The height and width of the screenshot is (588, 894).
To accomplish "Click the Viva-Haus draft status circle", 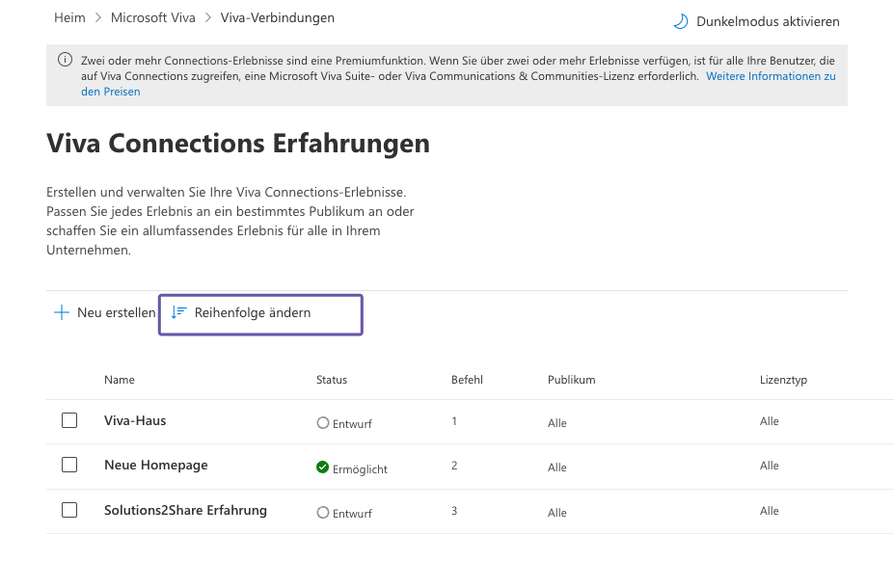I will [323, 423].
